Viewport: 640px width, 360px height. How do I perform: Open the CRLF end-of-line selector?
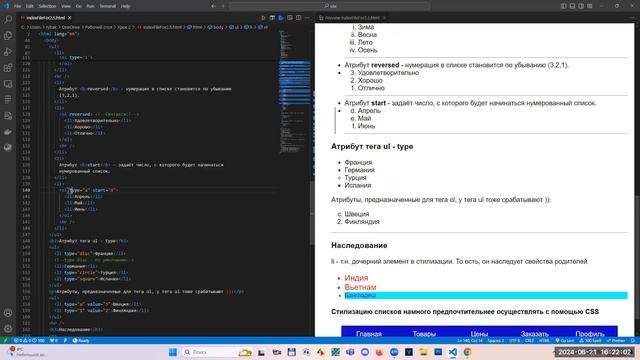529,340
